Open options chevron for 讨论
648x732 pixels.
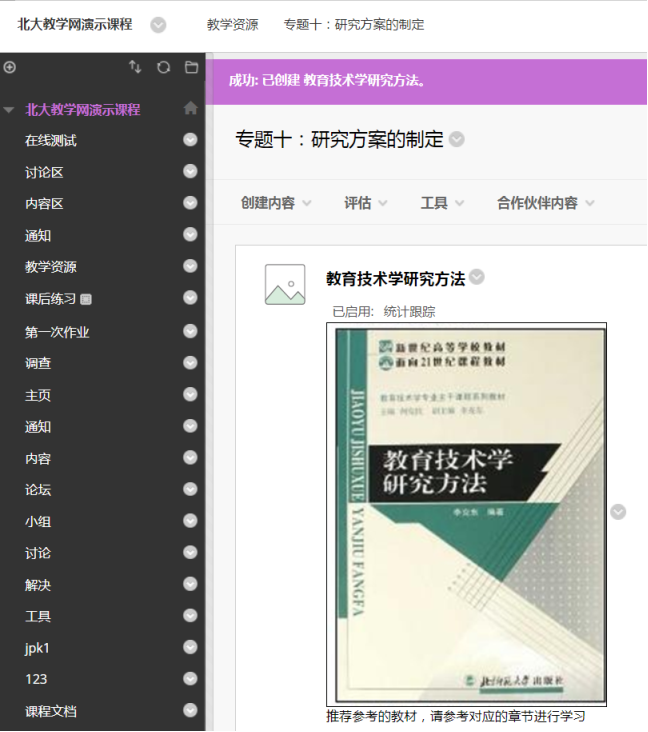pos(190,552)
